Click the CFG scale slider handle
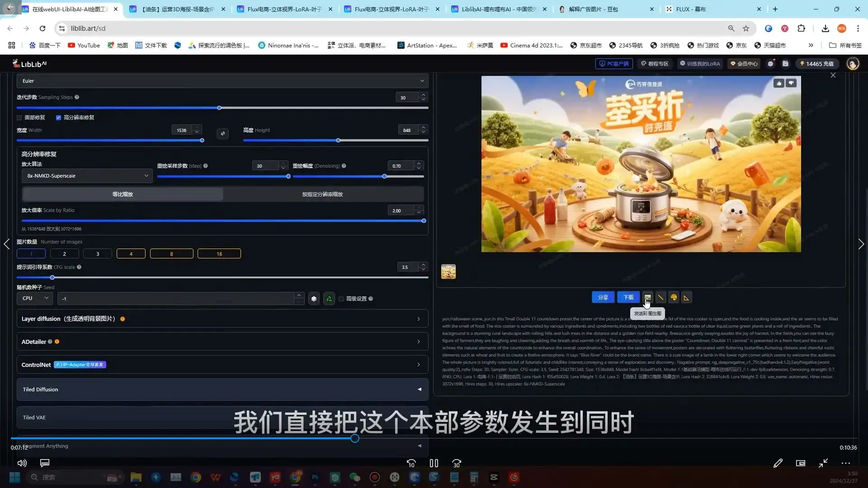Screen dimensions: 868x488 [52, 277]
